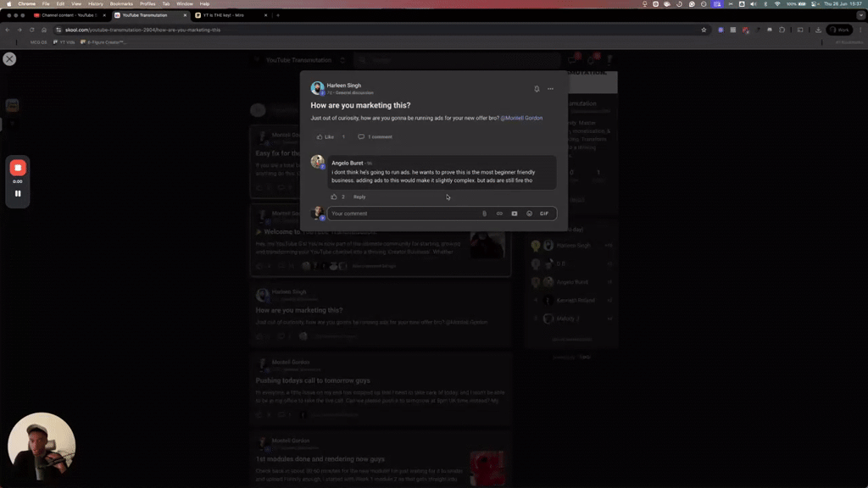
Task: Click the Bluetooth icon in menu bar
Action: pos(765,4)
